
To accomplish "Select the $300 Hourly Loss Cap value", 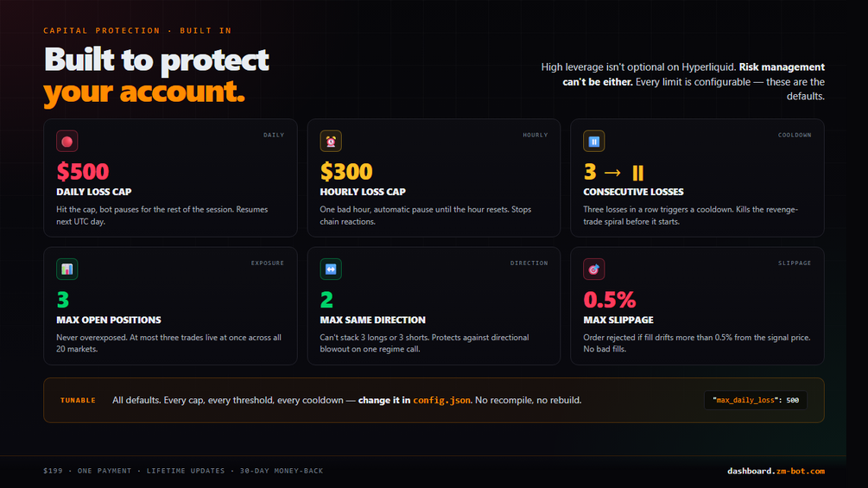I will [x=346, y=172].
